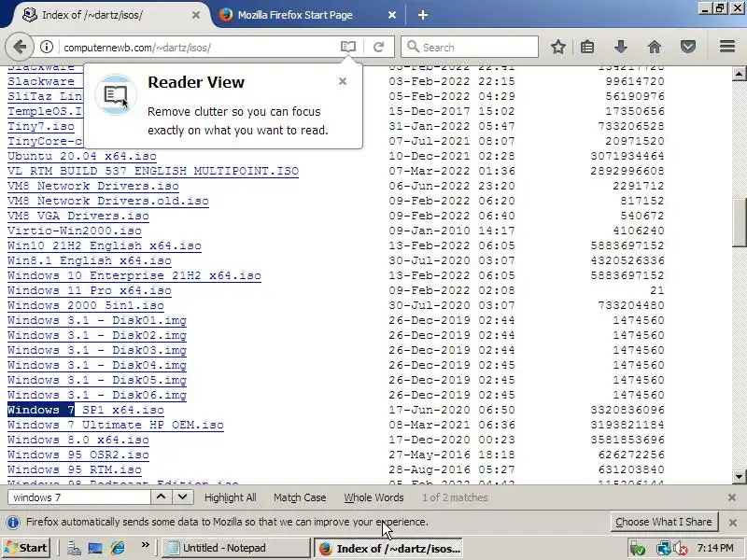
Task: Click the Search box in toolbar
Action: pyautogui.click(x=470, y=48)
